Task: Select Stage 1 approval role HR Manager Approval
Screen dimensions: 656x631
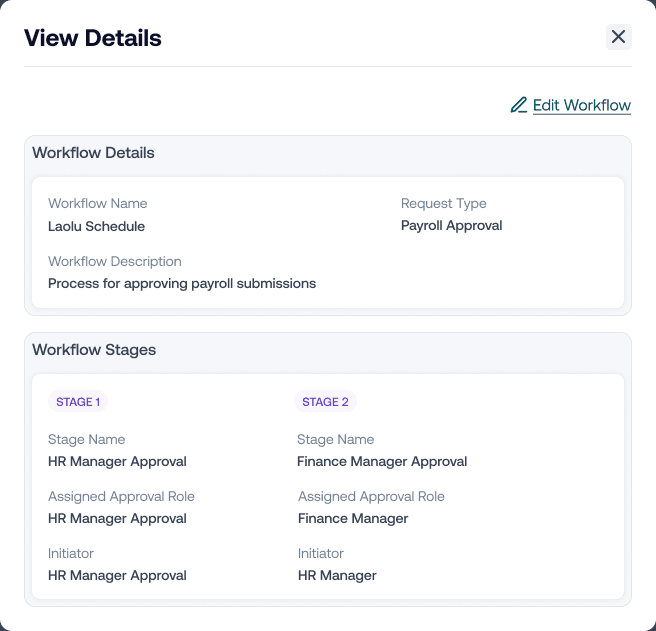Action: [x=117, y=518]
